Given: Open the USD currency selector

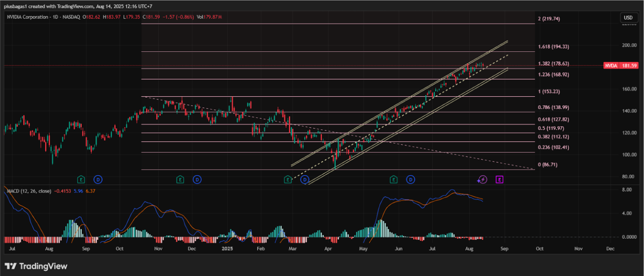Looking at the screenshot, I should click(629, 18).
